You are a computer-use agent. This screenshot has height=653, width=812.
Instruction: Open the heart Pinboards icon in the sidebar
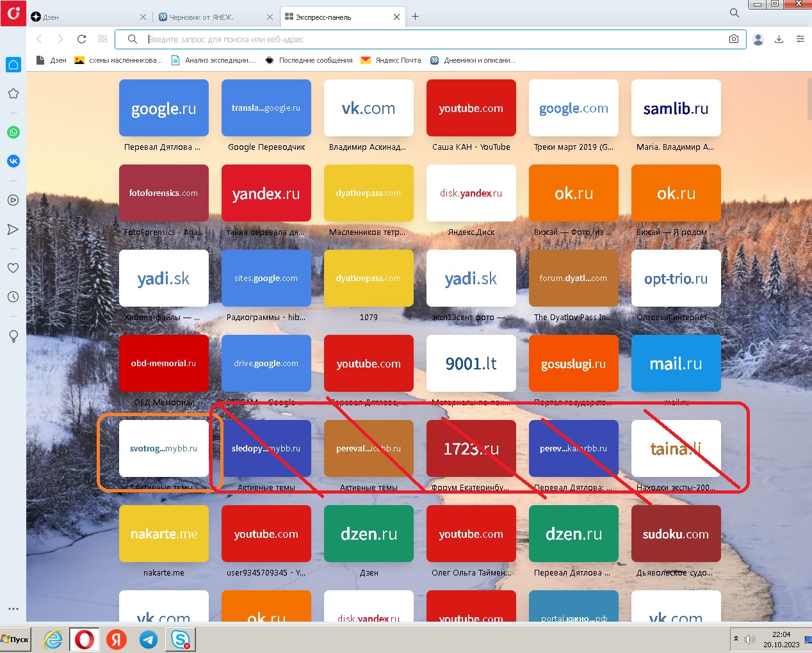[13, 268]
